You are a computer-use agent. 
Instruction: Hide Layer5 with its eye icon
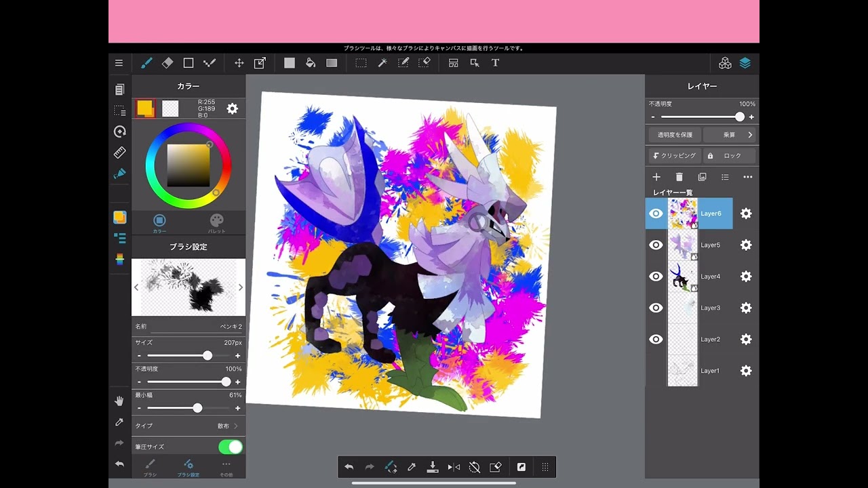(x=656, y=245)
